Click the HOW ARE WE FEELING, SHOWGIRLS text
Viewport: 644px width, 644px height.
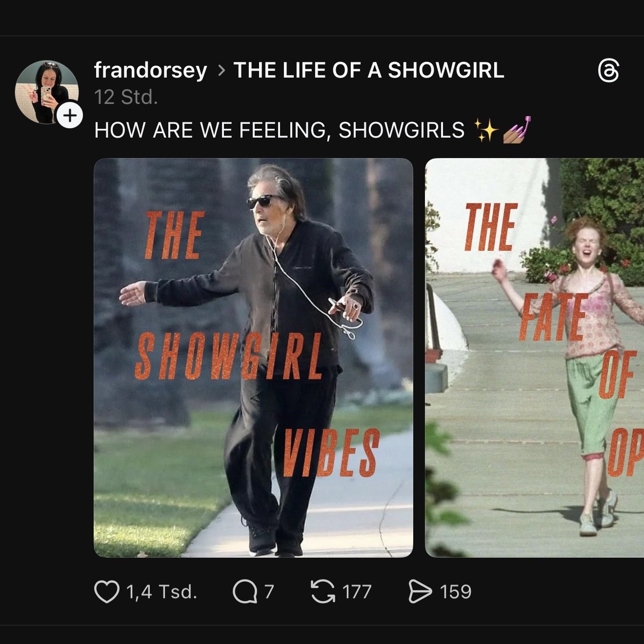280,130
